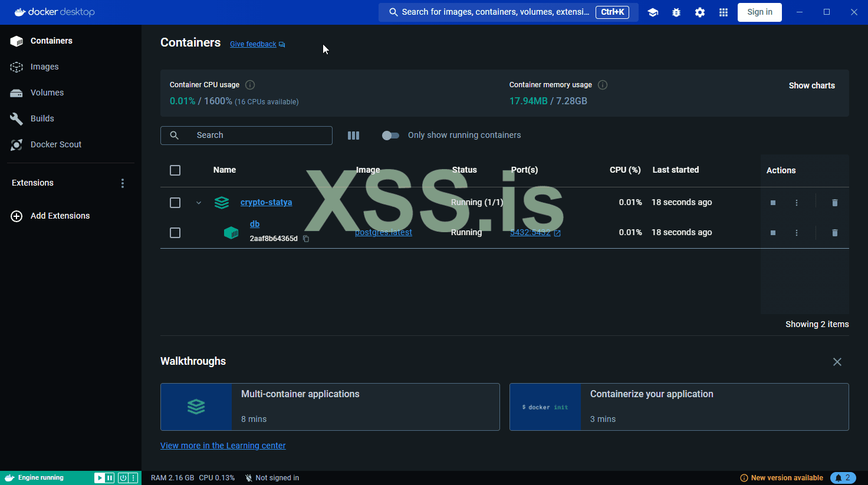Open engine more options in status bar
Viewport: 868px width, 485px height.
[133, 478]
